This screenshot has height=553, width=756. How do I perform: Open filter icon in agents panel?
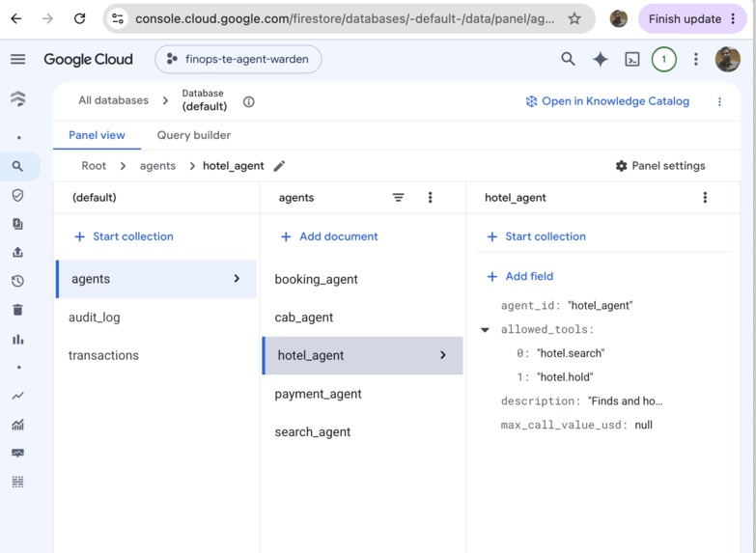coord(398,198)
